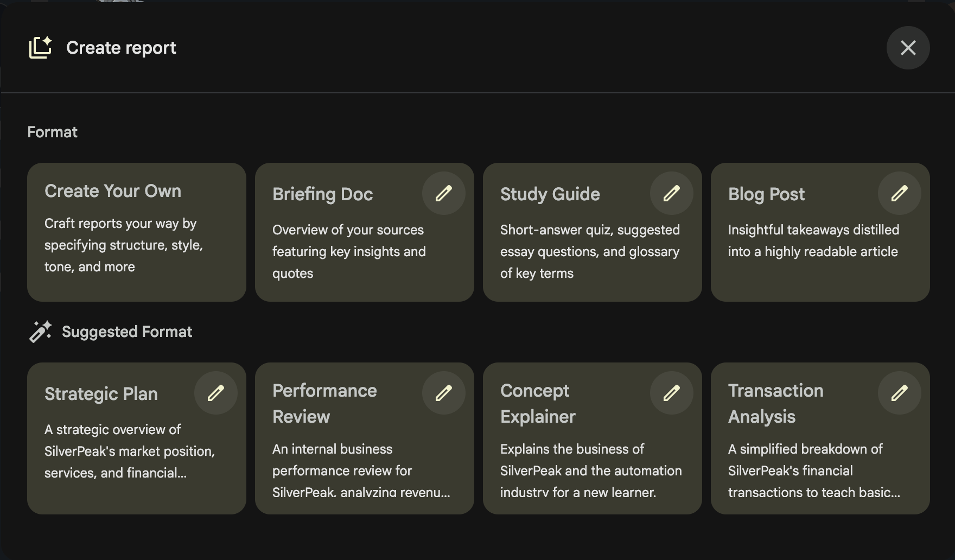955x560 pixels.
Task: Click the Blog Post pencil icon
Action: point(899,193)
